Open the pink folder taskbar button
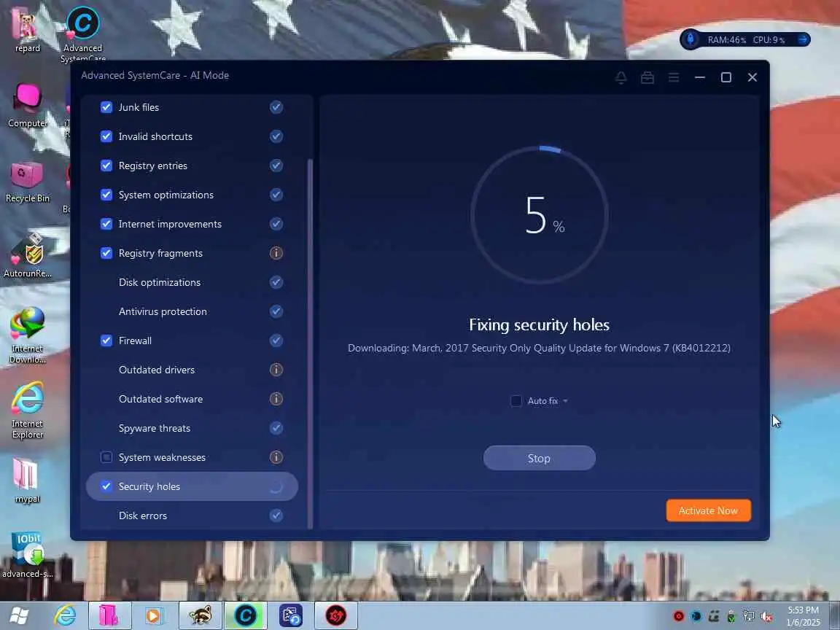 [109, 615]
